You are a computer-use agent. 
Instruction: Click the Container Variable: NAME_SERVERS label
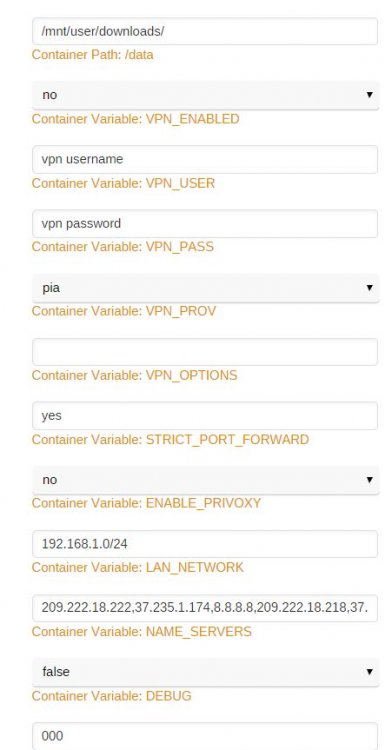point(142,631)
